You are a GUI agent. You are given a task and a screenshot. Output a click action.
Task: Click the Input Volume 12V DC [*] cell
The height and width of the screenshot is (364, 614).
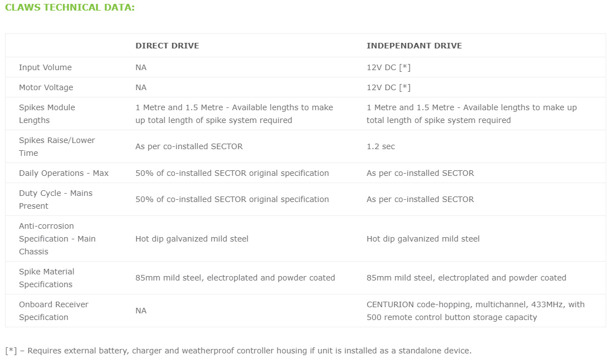point(388,67)
